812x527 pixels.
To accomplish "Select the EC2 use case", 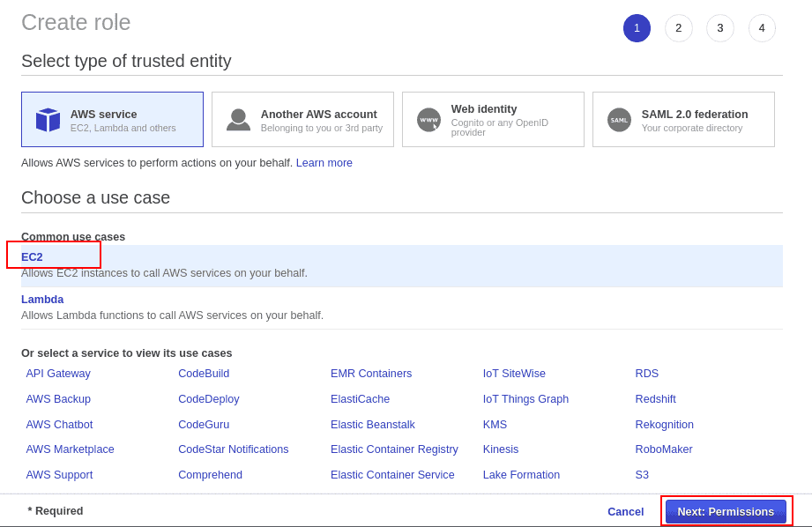I will click(32, 256).
